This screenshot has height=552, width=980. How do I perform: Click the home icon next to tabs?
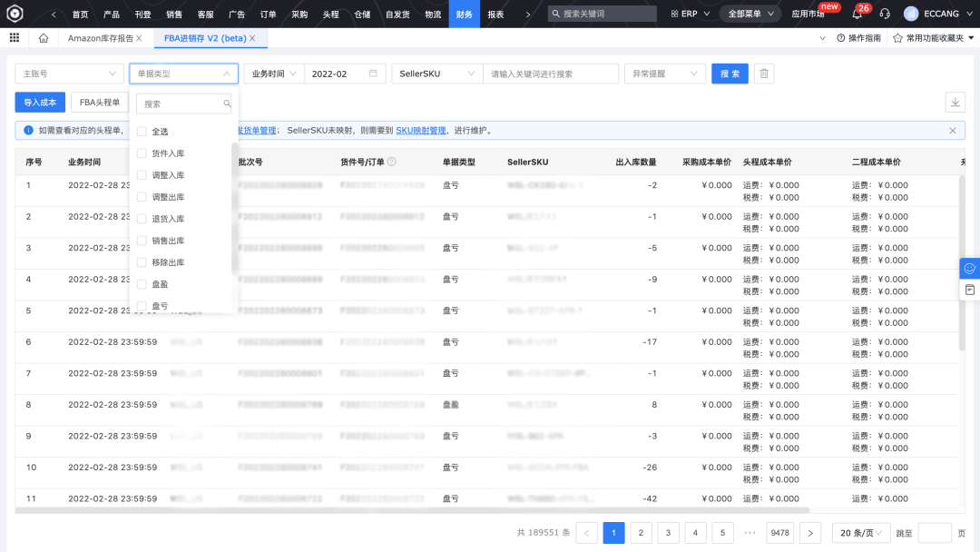[x=44, y=39]
